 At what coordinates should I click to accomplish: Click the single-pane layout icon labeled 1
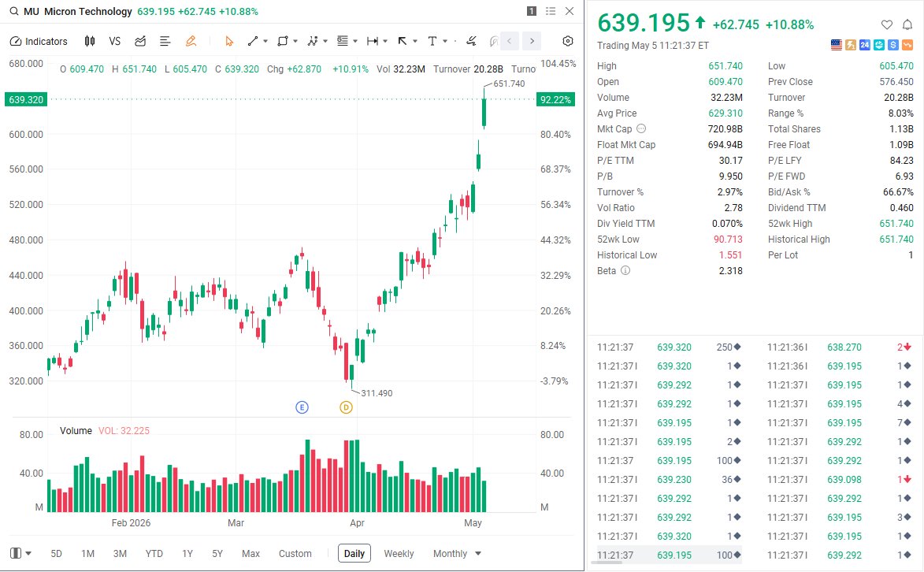tap(532, 11)
